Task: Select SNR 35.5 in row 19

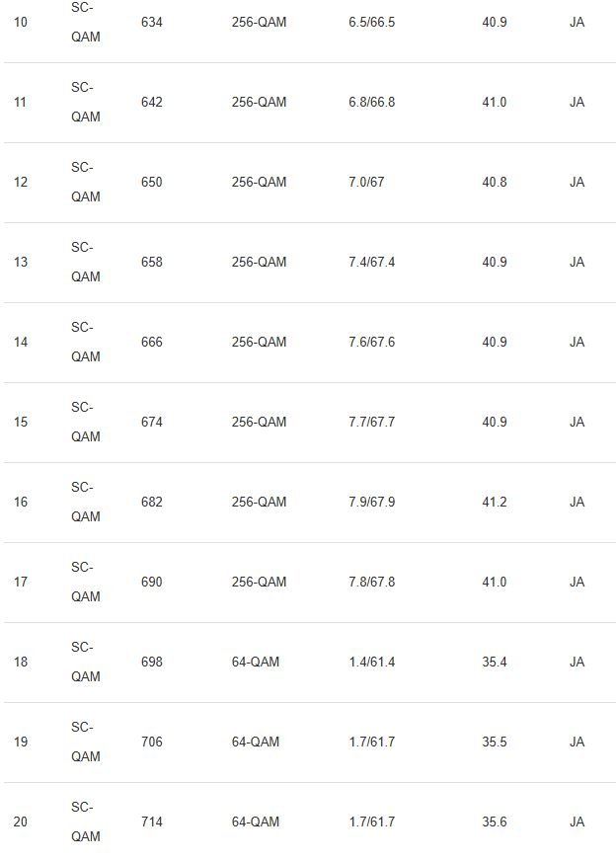Action: 495,742
